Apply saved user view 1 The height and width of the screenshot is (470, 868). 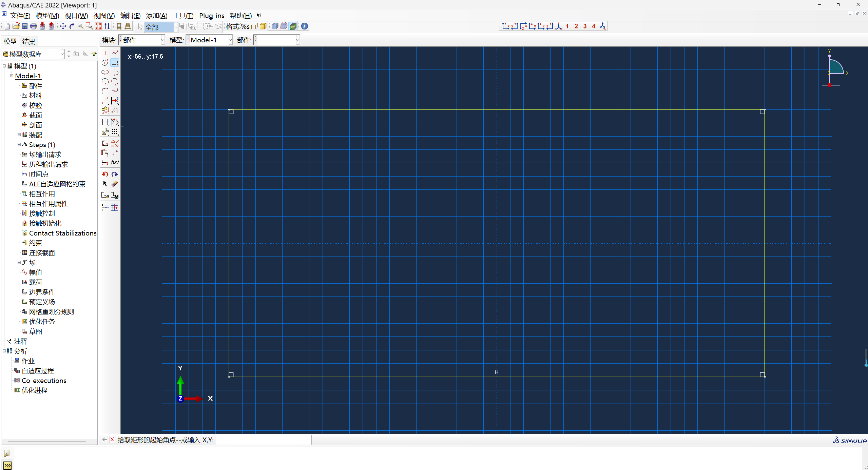point(567,26)
